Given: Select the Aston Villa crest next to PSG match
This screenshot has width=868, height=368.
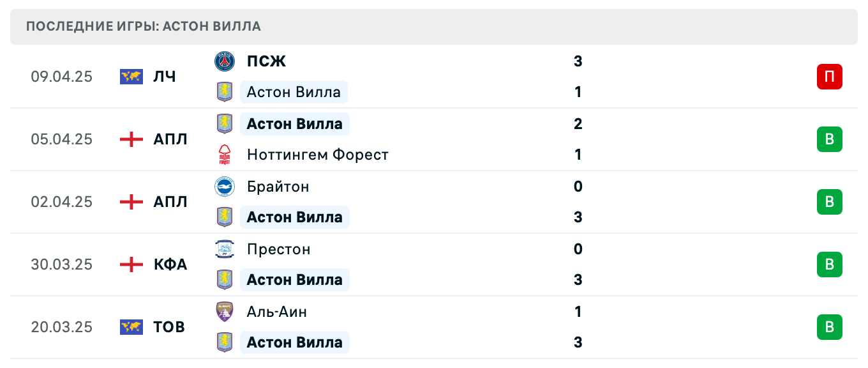Looking at the screenshot, I should (225, 92).
